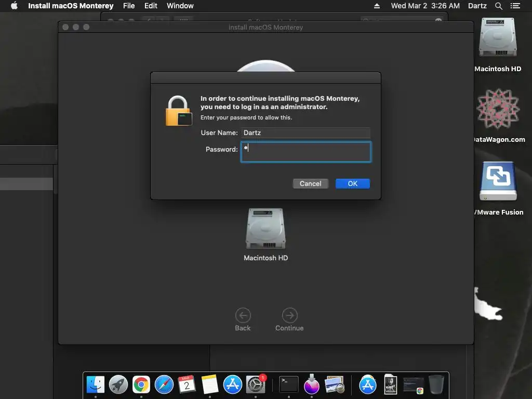Open Terminal from the Dock
The height and width of the screenshot is (399, 532).
(x=289, y=385)
